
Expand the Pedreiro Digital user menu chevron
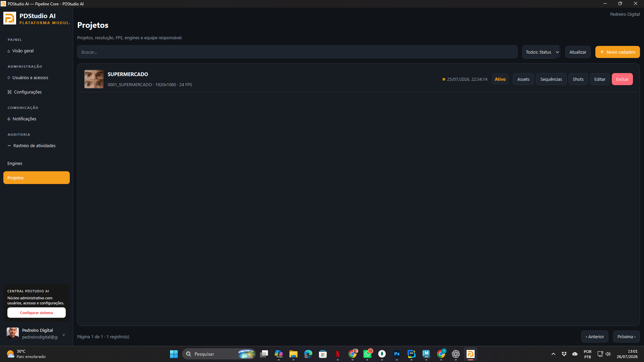[x=64, y=335]
